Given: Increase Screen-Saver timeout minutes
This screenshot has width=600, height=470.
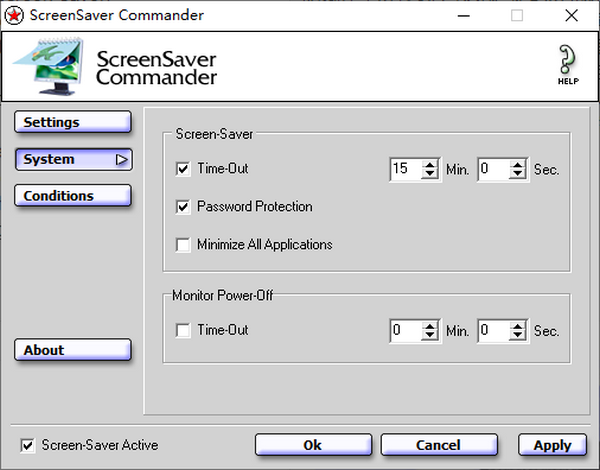Looking at the screenshot, I should (x=430, y=165).
